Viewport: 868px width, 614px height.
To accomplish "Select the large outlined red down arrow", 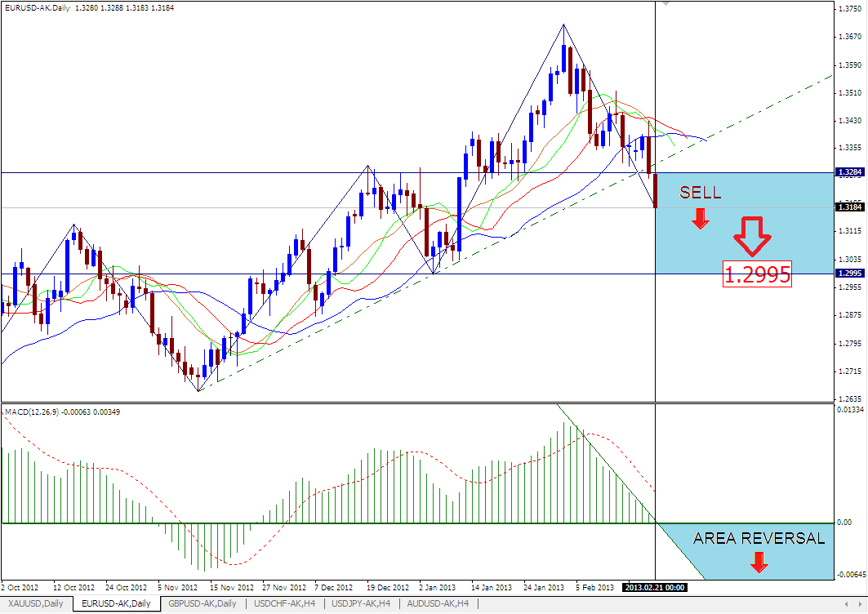I will [x=752, y=238].
